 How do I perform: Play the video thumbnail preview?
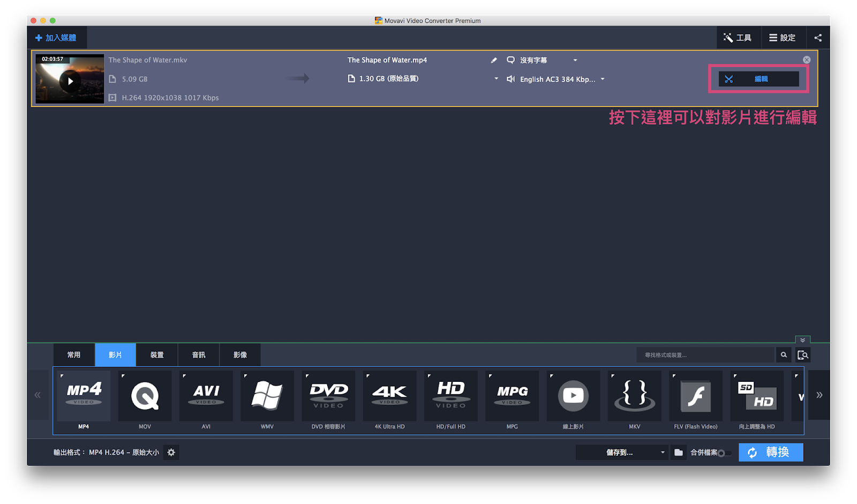coord(70,81)
